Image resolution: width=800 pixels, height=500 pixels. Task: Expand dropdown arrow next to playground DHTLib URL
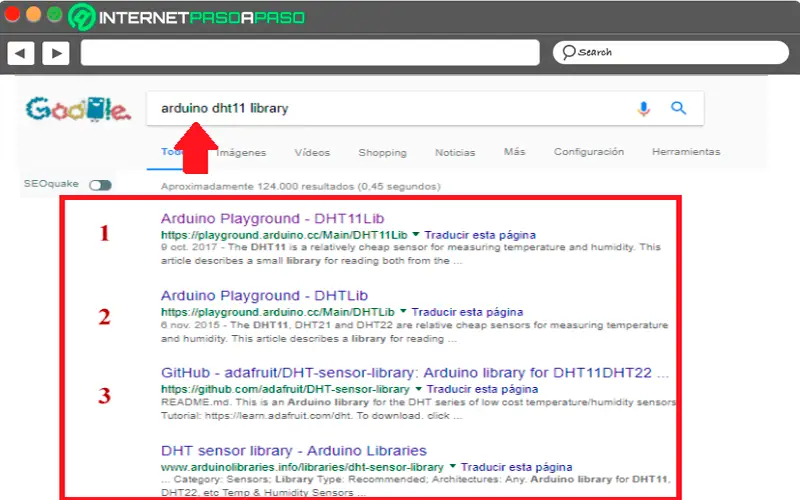(403, 311)
